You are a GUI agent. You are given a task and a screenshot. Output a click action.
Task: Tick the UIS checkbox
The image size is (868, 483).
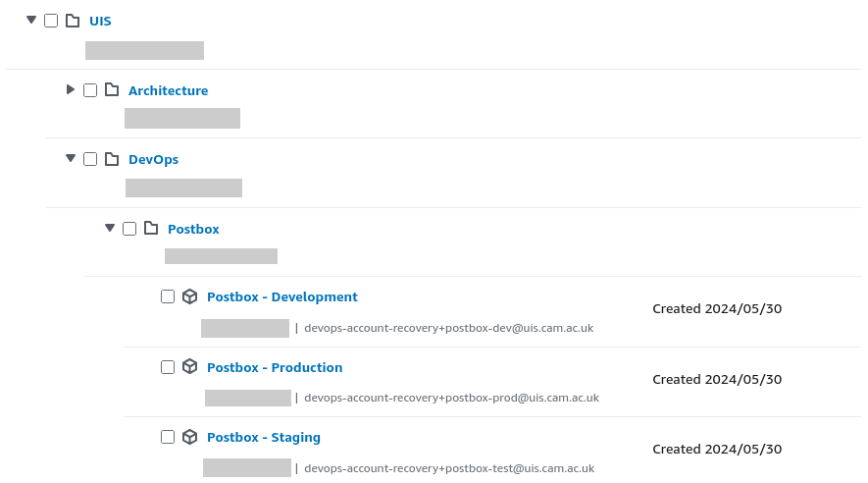51,21
